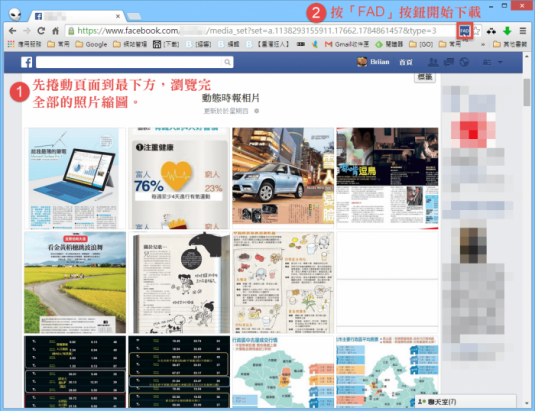Screen dimensions: 535x411
Task: Bookmark this page with the star icon
Action: click(476, 31)
